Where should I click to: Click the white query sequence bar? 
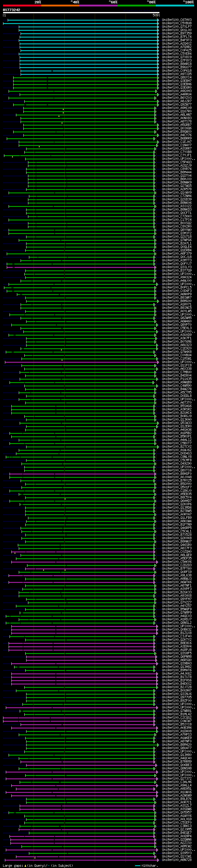[x=81, y=13]
